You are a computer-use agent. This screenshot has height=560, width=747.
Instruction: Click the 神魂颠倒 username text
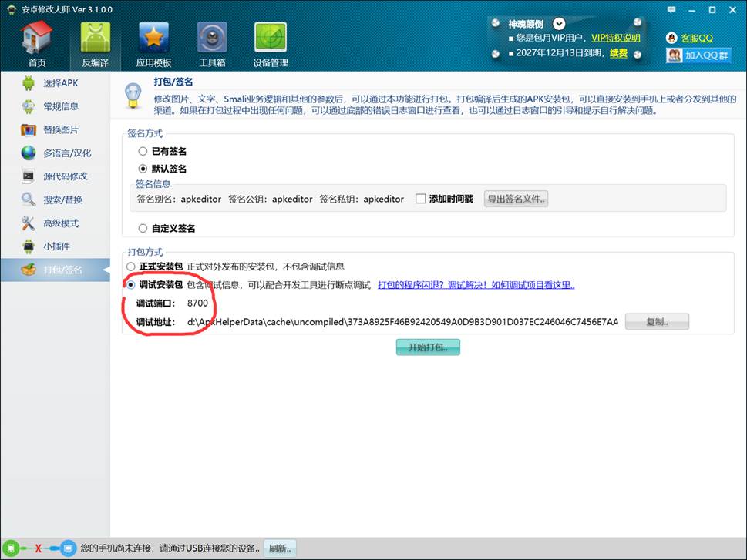click(x=526, y=24)
